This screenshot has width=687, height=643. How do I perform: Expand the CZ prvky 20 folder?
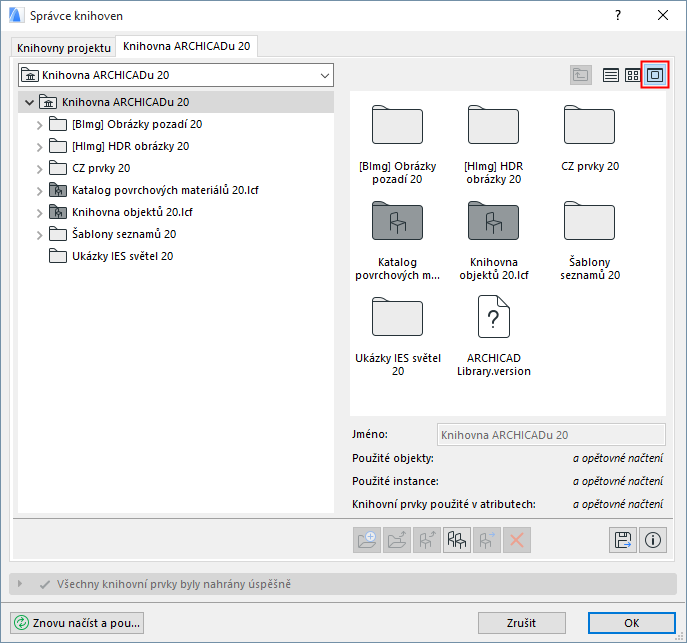[x=39, y=169]
